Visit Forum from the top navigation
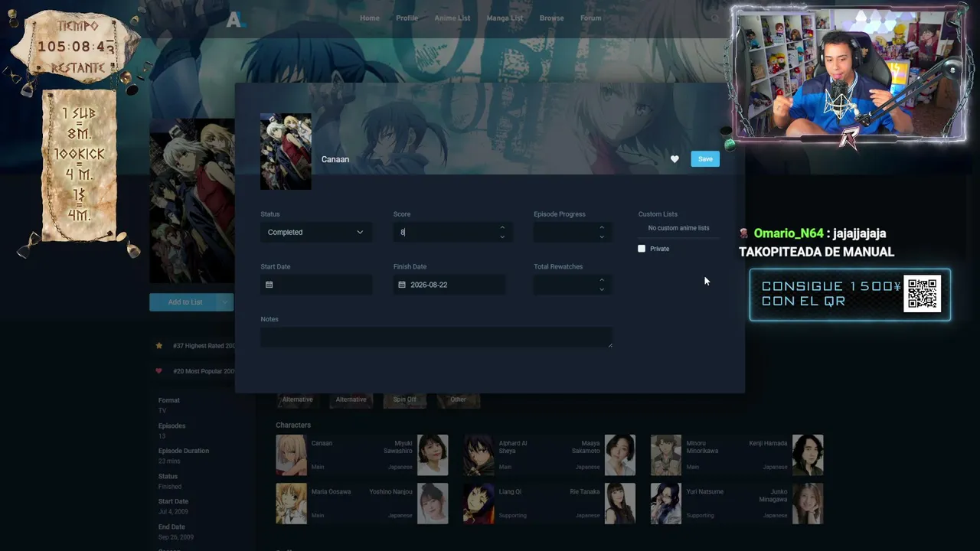 590,18
